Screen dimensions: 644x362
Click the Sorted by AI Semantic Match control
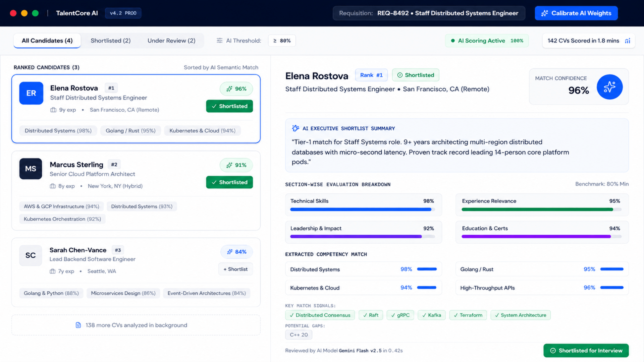pos(221,67)
